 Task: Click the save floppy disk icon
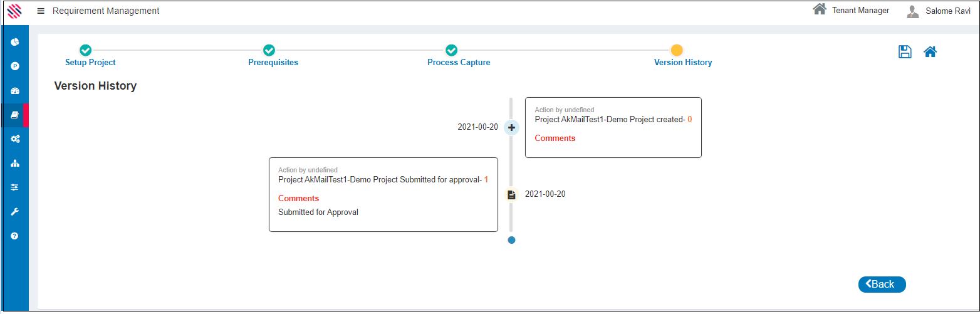(x=905, y=52)
